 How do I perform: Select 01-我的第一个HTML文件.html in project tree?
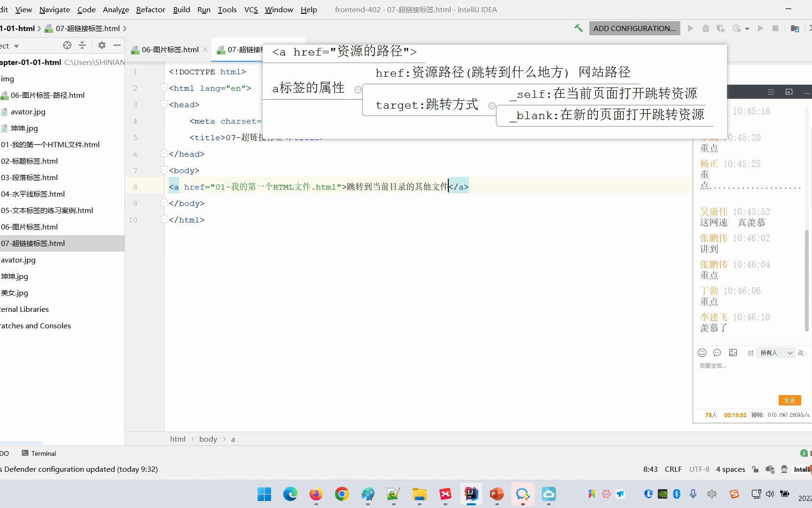click(50, 144)
